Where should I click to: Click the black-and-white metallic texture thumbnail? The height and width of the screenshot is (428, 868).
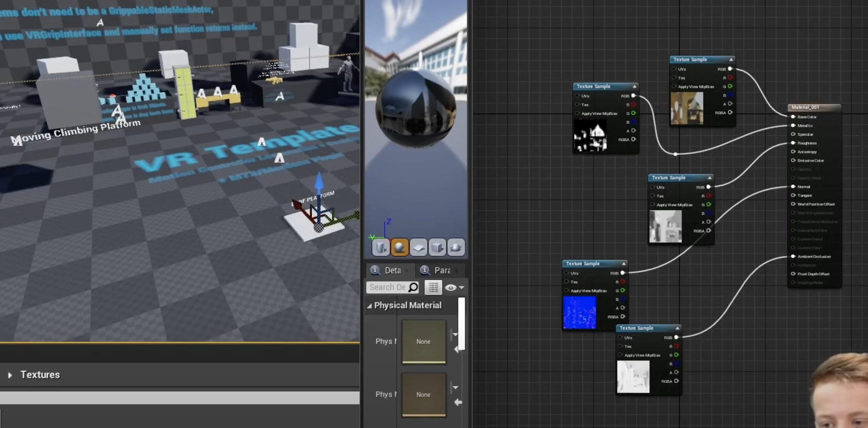click(590, 135)
